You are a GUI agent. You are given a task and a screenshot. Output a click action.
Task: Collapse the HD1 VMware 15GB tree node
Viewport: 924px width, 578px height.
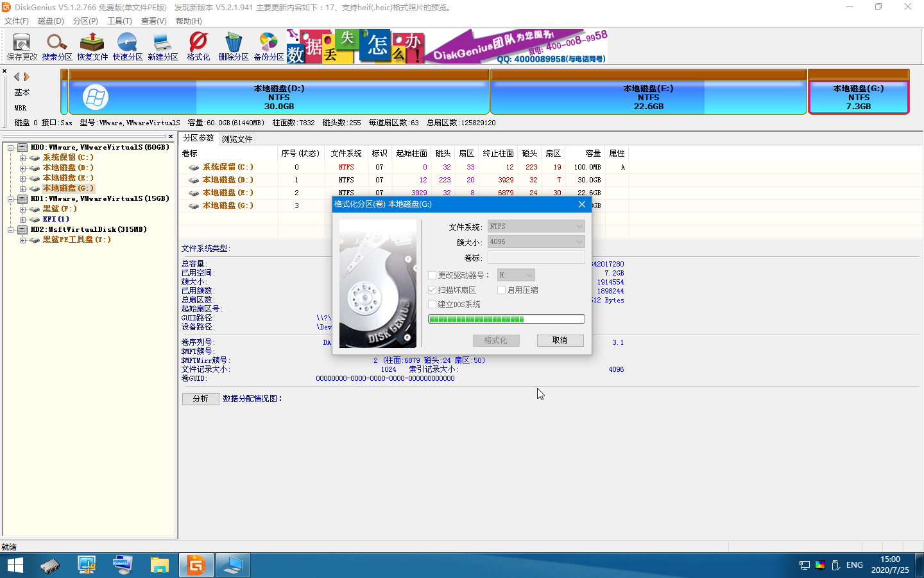[11, 199]
